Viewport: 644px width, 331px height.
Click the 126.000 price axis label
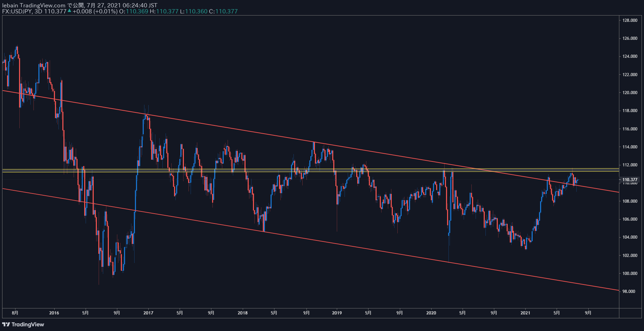click(630, 38)
